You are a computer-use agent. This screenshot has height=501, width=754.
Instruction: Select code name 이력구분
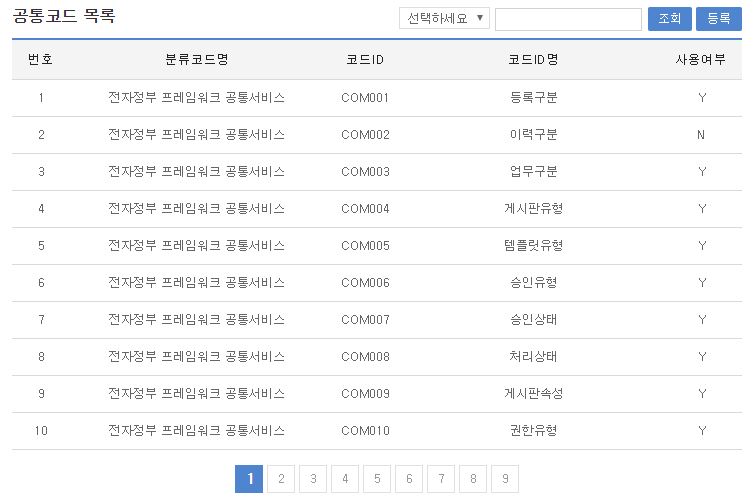tap(533, 135)
